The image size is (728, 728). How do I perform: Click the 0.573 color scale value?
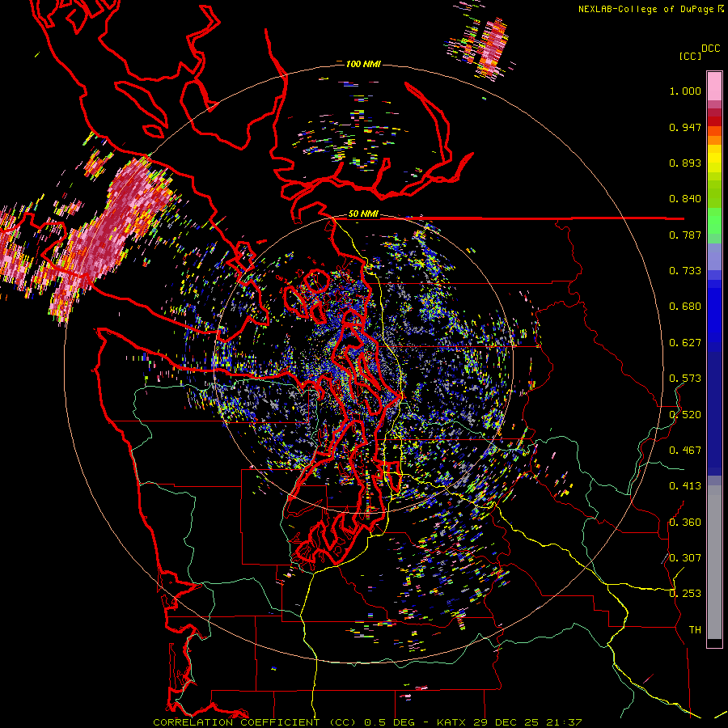pos(685,379)
